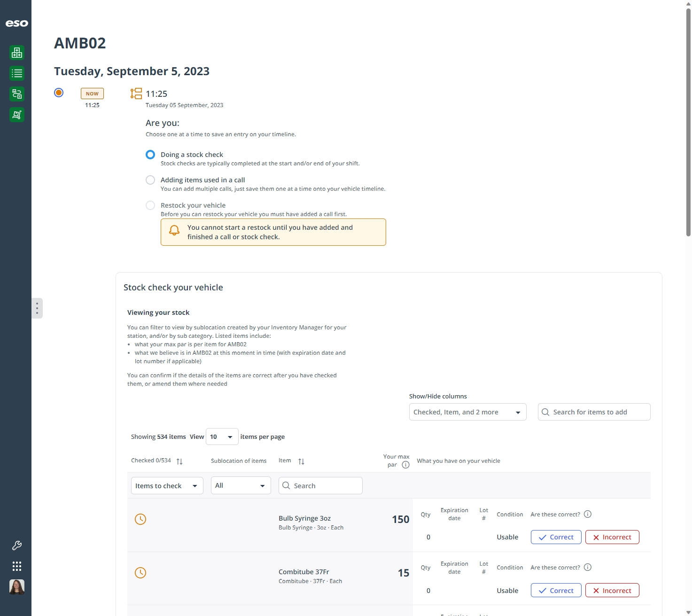Open the dashboard grid icon in sidebar
692x616 pixels.
pyautogui.click(x=17, y=53)
